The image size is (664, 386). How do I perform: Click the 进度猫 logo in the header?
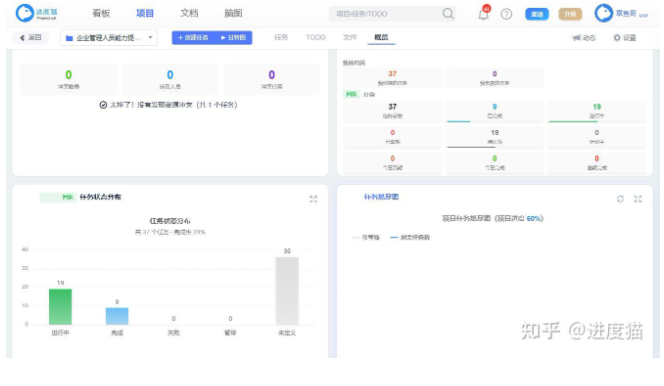(x=36, y=13)
